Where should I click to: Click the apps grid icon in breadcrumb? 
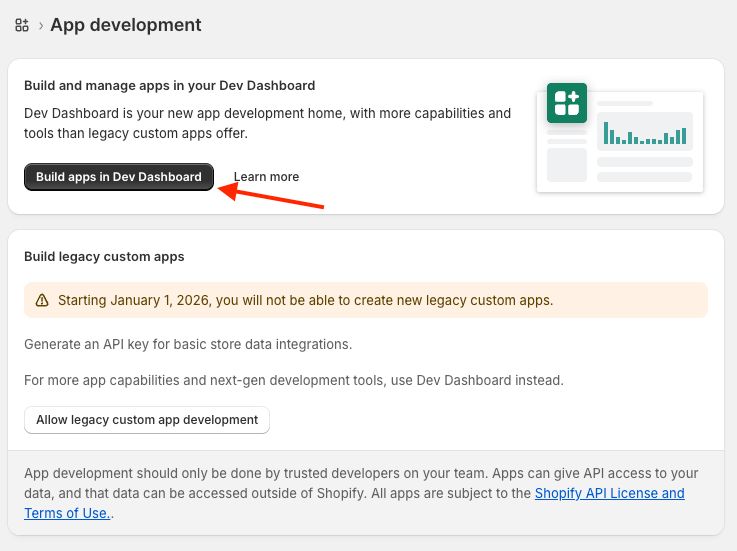tap(22, 25)
